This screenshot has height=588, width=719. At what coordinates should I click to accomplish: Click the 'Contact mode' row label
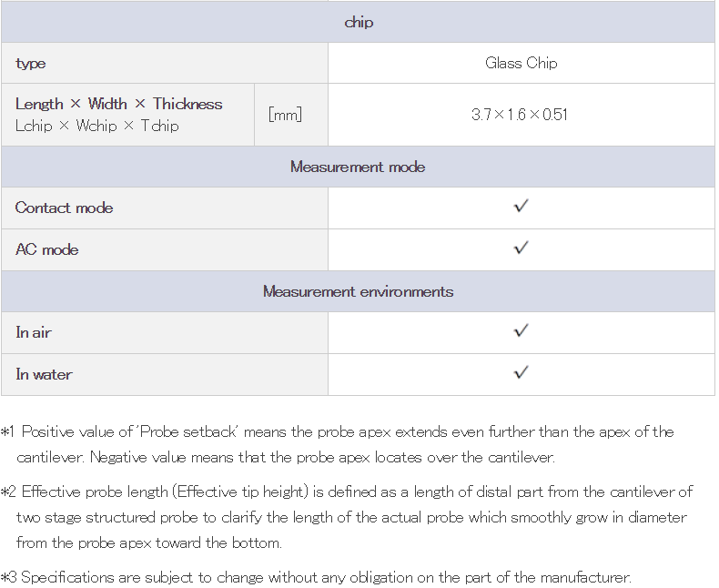click(65, 208)
